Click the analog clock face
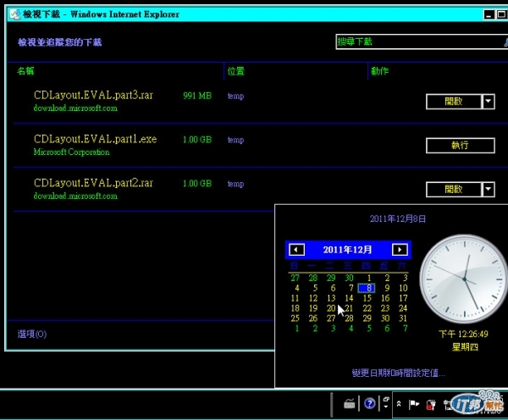508x420 pixels. click(464, 279)
